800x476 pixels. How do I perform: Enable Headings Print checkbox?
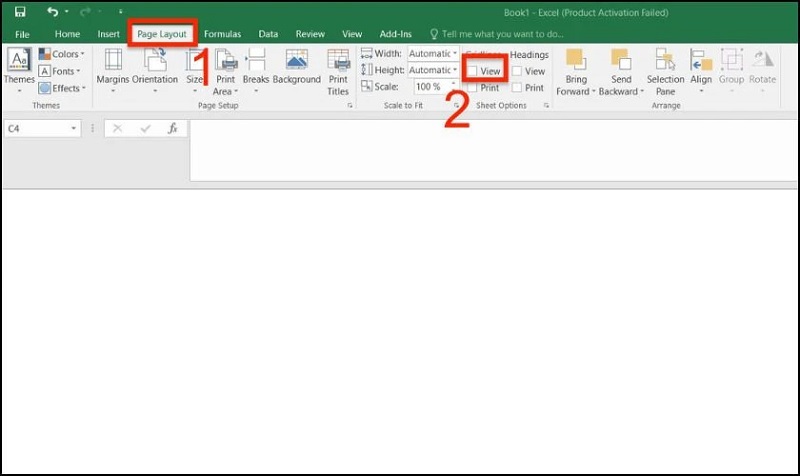pos(517,88)
